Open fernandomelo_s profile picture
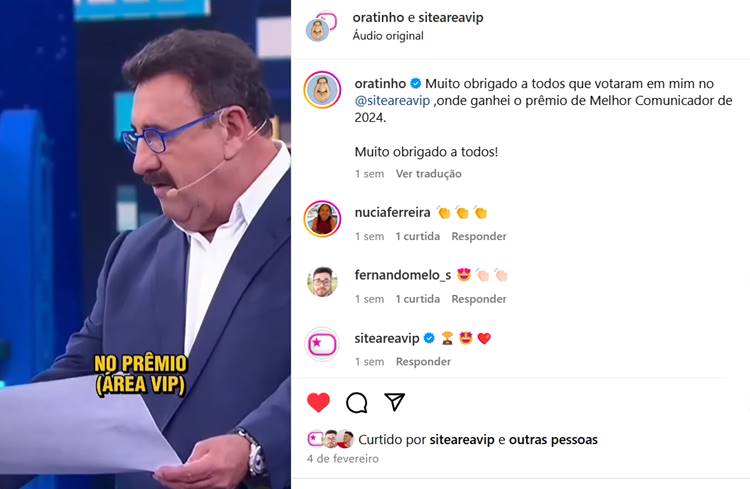 point(322,281)
